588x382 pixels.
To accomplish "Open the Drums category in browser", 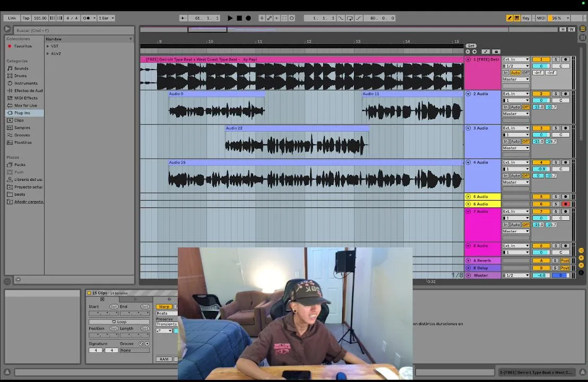I will (x=21, y=76).
